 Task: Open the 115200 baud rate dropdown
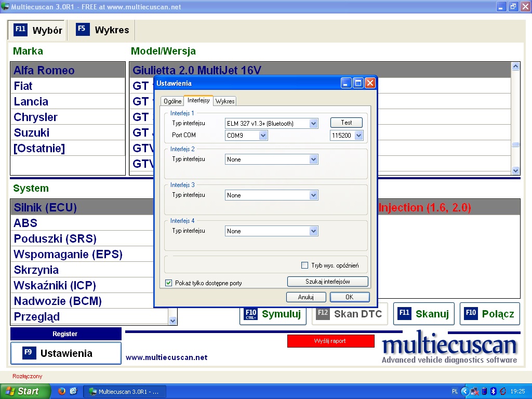[358, 136]
